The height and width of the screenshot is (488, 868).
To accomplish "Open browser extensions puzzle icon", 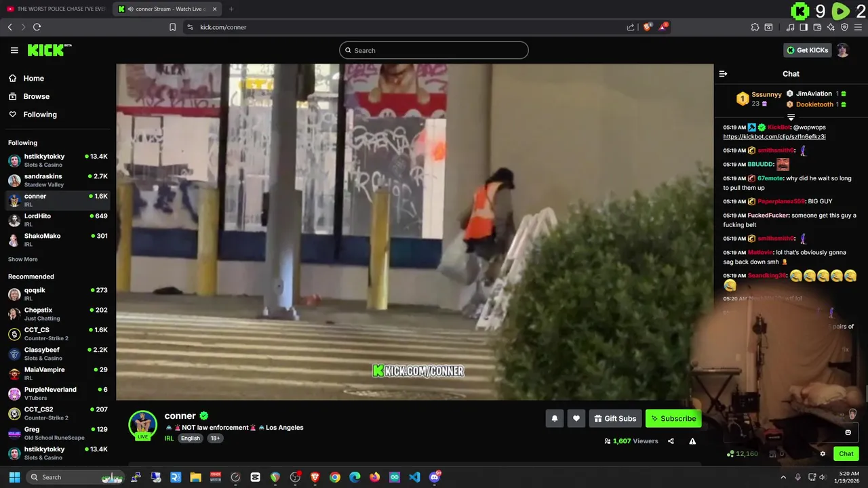I will (755, 27).
